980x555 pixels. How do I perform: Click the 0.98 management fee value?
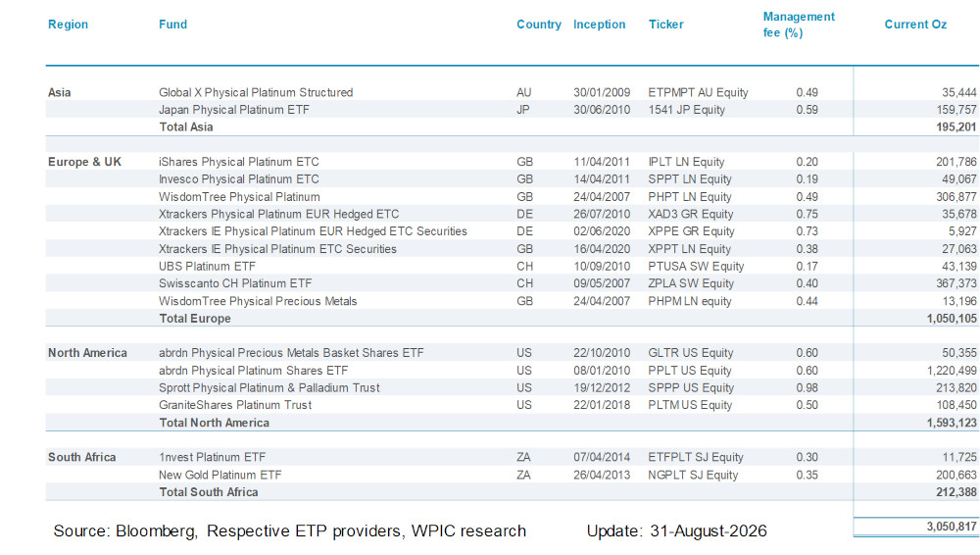[x=807, y=388]
